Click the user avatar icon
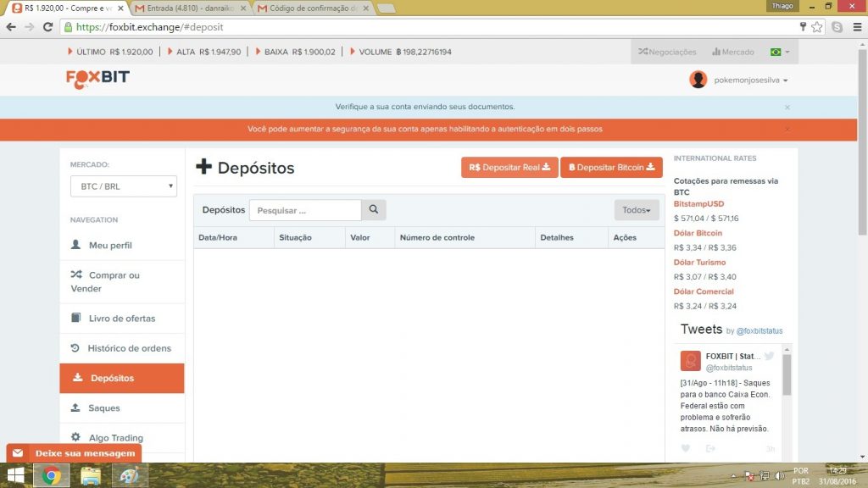 click(x=698, y=80)
